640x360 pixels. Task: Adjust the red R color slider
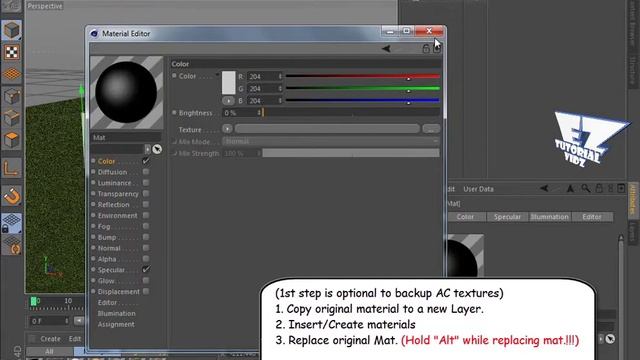[x=363, y=76]
